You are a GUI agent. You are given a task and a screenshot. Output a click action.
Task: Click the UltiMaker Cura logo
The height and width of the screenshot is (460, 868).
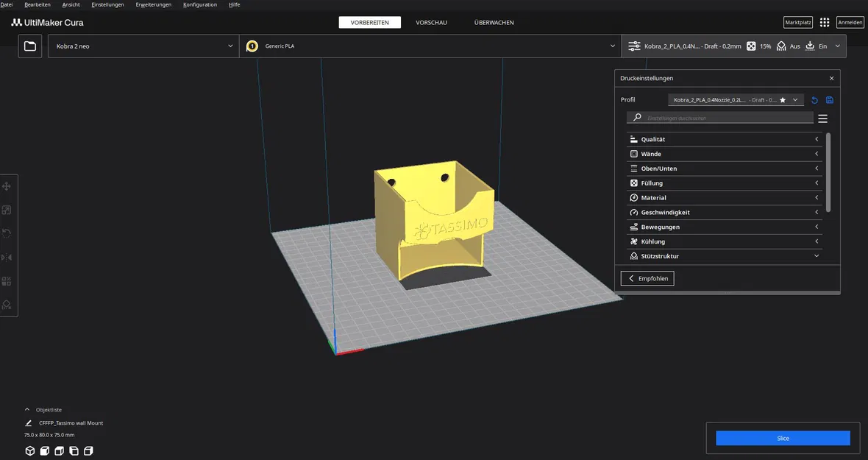point(47,23)
